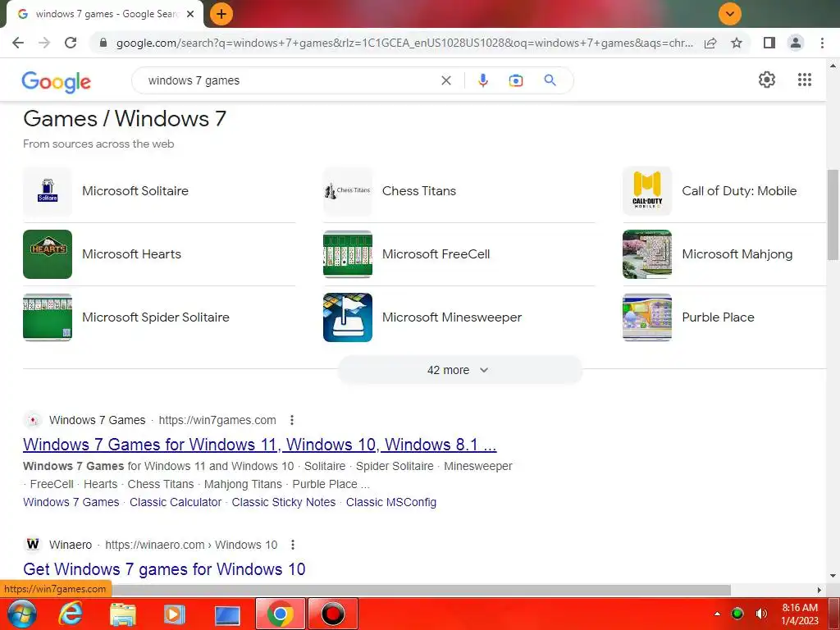Open Get Windows 7 games for Windows 10
840x630 pixels.
(164, 569)
